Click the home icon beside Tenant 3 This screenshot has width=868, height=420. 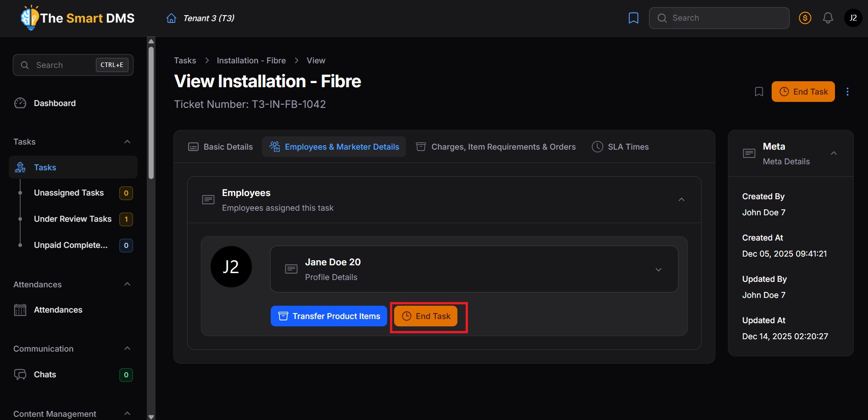[171, 18]
